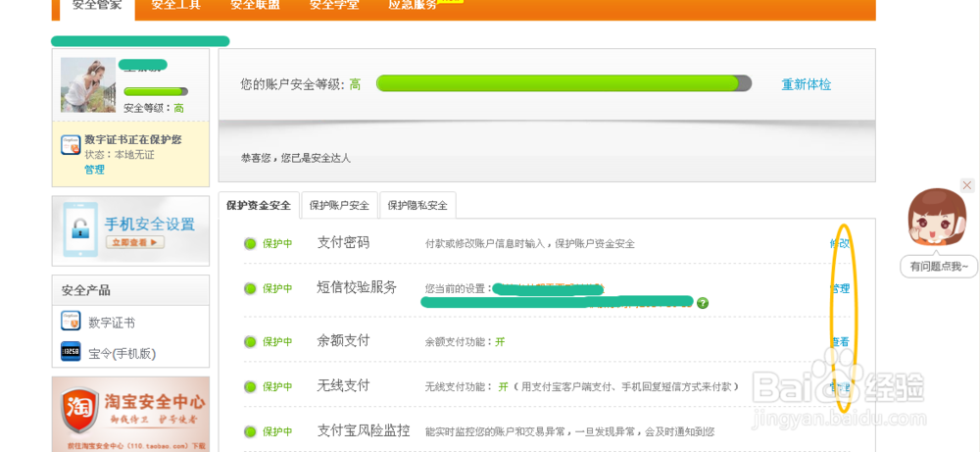Click 修改 link for 支付密码

[840, 243]
